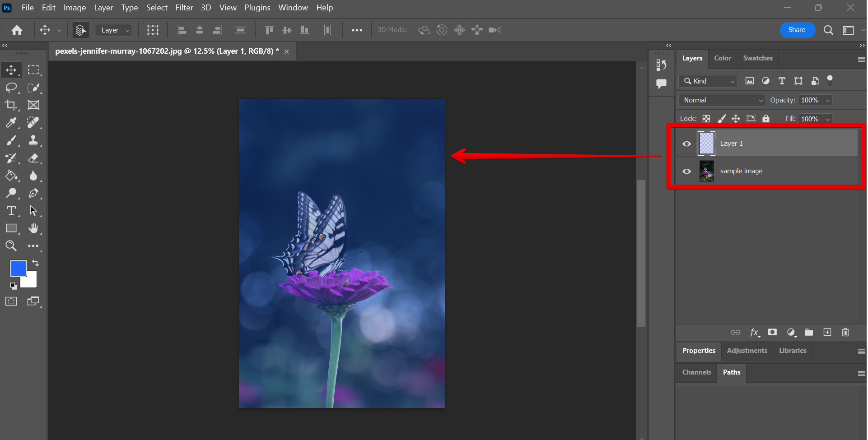868x440 pixels.
Task: Select the sample image layer thumbnail
Action: point(706,171)
